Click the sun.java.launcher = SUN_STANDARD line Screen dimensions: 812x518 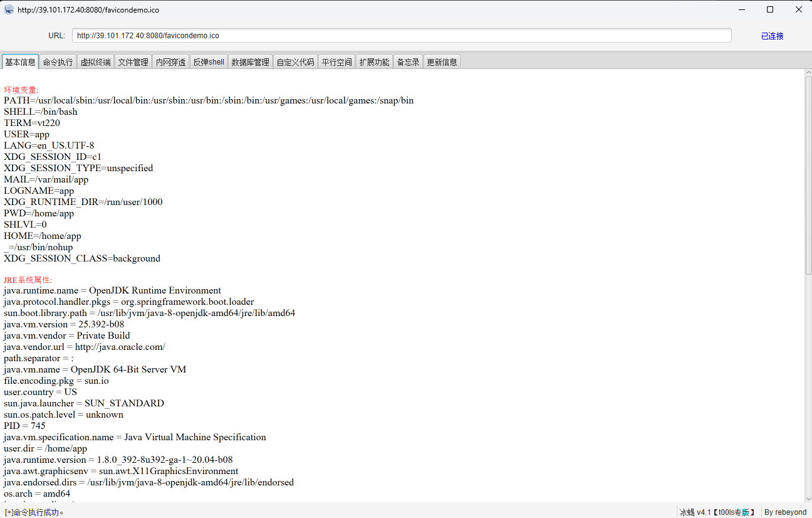tap(84, 403)
